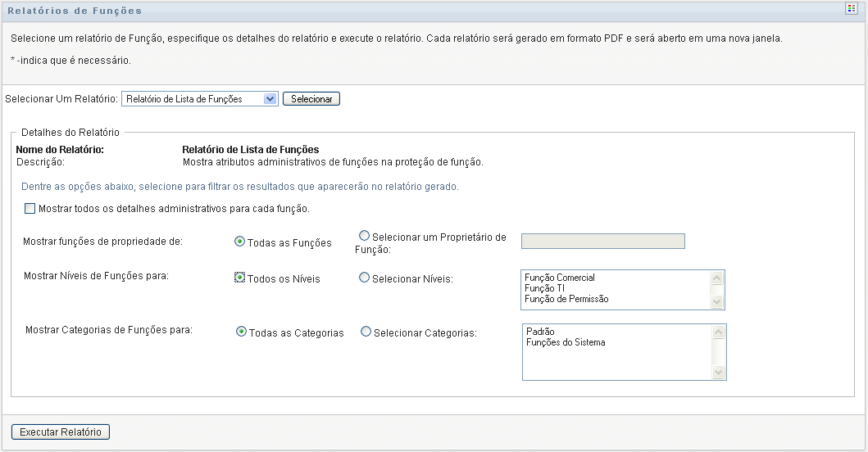This screenshot has width=868, height=452.
Task: Select the Todas as Funções radio button
Action: [x=240, y=242]
